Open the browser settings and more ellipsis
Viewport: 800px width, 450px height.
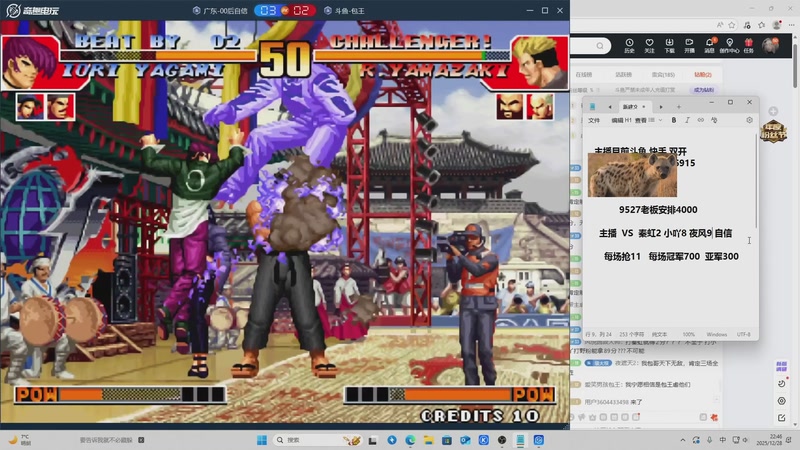click(791, 24)
